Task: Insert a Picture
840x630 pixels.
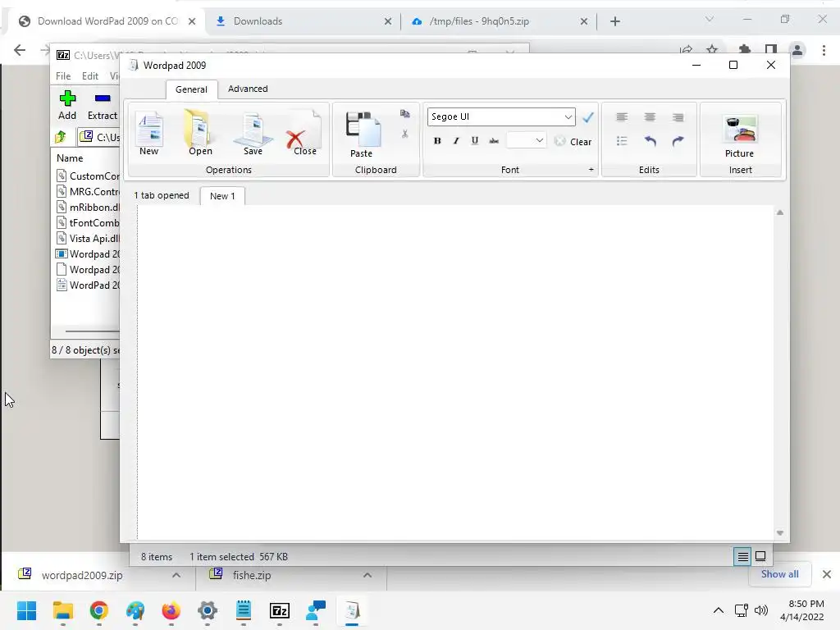Action: (740, 136)
